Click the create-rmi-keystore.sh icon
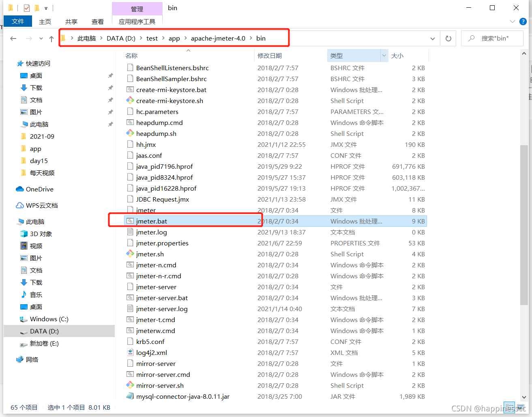This screenshot has height=417, width=532. (130, 101)
